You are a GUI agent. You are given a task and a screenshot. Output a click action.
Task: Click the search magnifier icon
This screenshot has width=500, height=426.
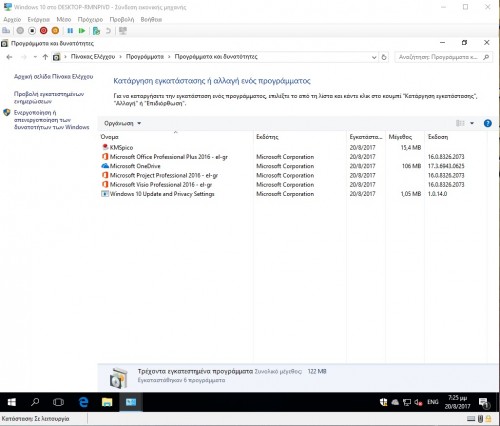coord(486,57)
